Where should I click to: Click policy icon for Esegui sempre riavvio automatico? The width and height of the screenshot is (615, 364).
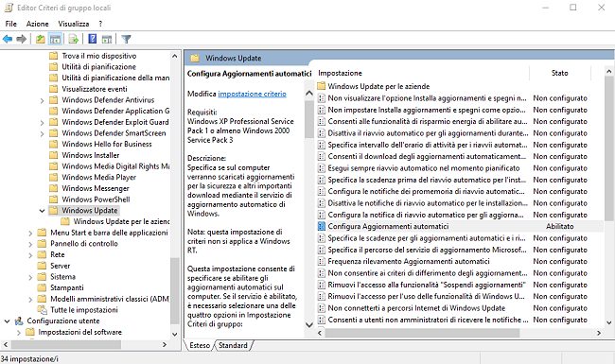pyautogui.click(x=322, y=168)
